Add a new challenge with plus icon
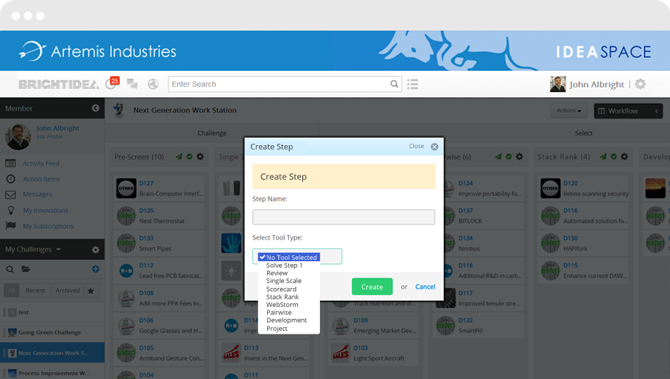 95,269
